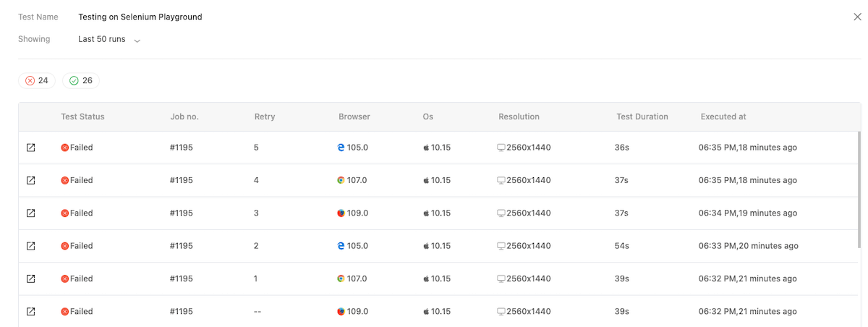Click the Firefox icon in retry 3 row
Image resolution: width=868 pixels, height=327 pixels.
(x=341, y=213)
